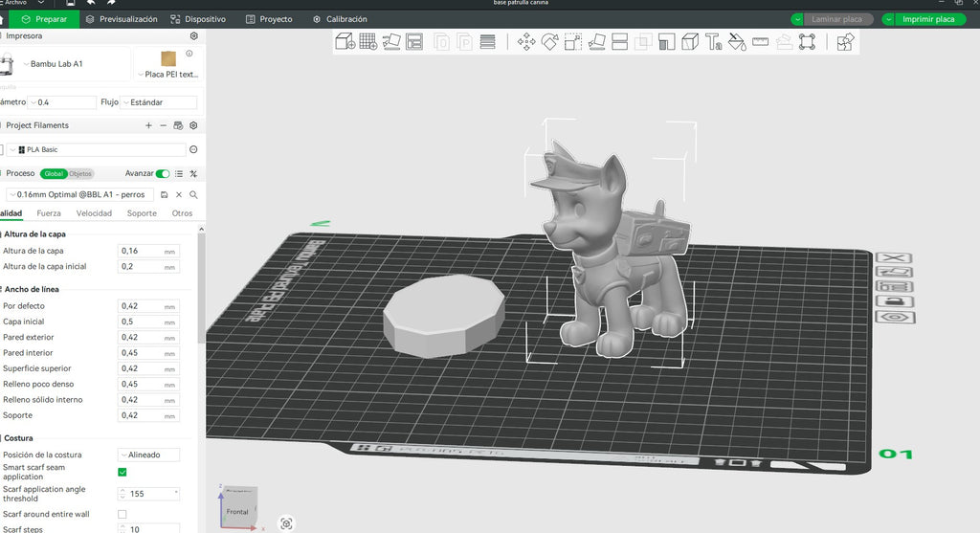Click the edit icon beside PLA Basic
This screenshot has height=533, width=980.
[193, 149]
